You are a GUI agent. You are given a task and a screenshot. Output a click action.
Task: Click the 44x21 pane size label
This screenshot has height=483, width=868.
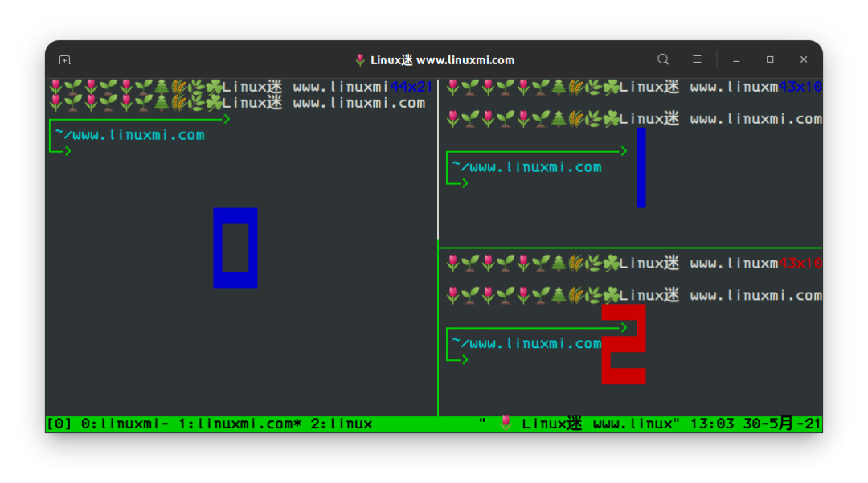pyautogui.click(x=411, y=87)
